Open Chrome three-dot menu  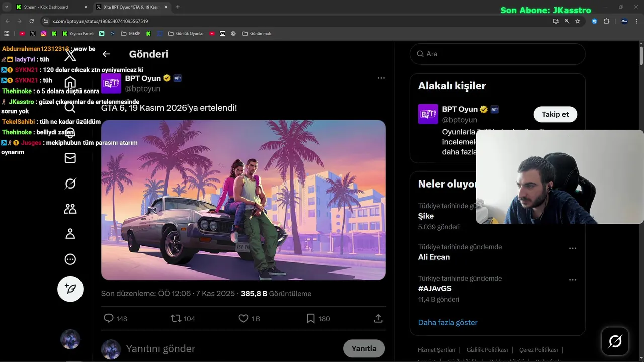(636, 21)
